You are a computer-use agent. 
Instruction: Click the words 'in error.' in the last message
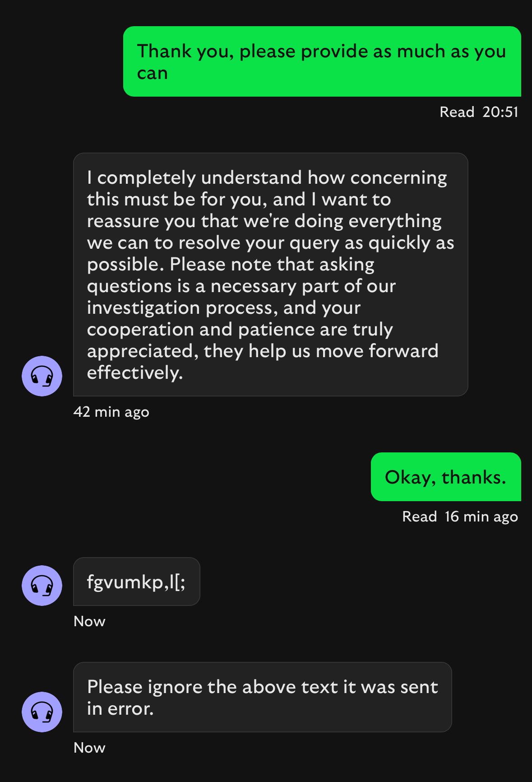(120, 709)
